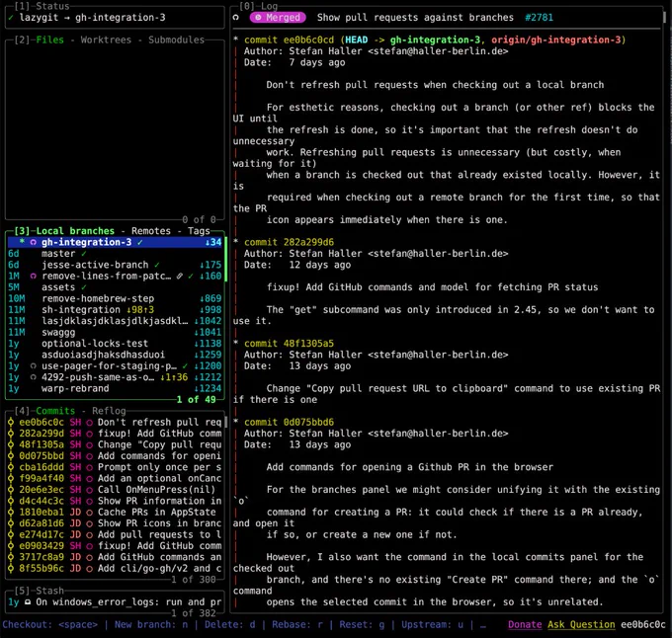Select the optional-locks-test branch
This screenshot has height=638, width=672.
click(115, 344)
